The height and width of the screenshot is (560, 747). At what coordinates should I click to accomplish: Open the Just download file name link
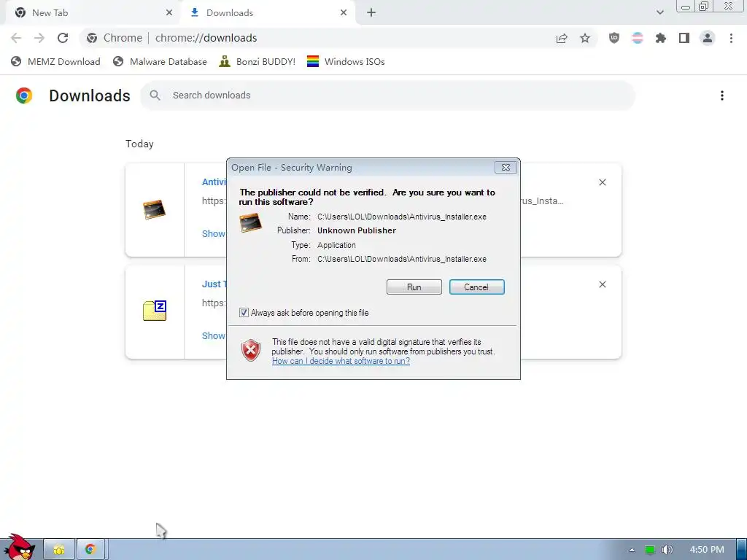(214, 284)
